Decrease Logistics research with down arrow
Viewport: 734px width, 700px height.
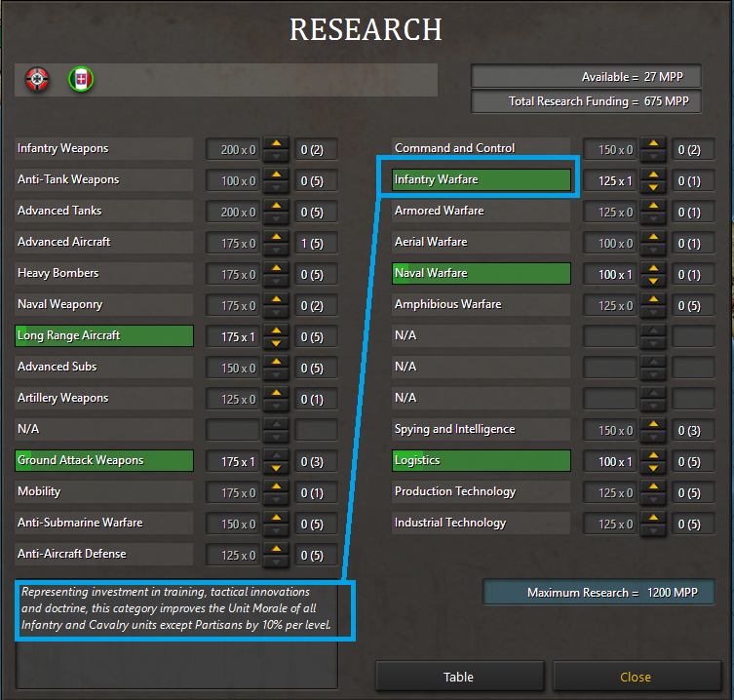point(653,468)
